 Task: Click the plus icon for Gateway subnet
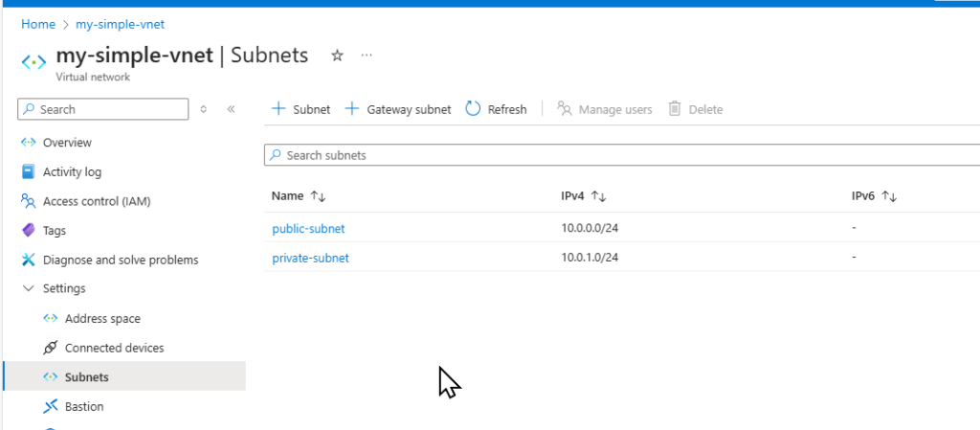pos(352,109)
